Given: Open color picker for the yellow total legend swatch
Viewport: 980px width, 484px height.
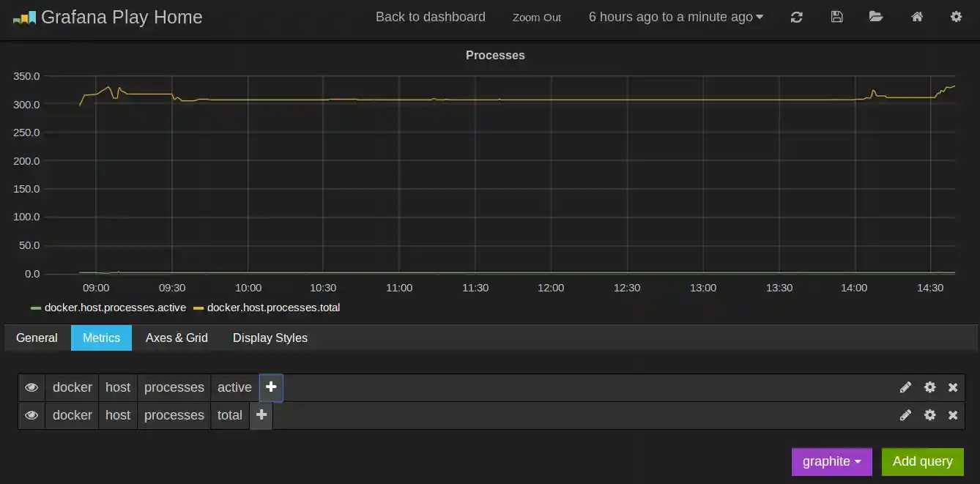Looking at the screenshot, I should [198, 308].
